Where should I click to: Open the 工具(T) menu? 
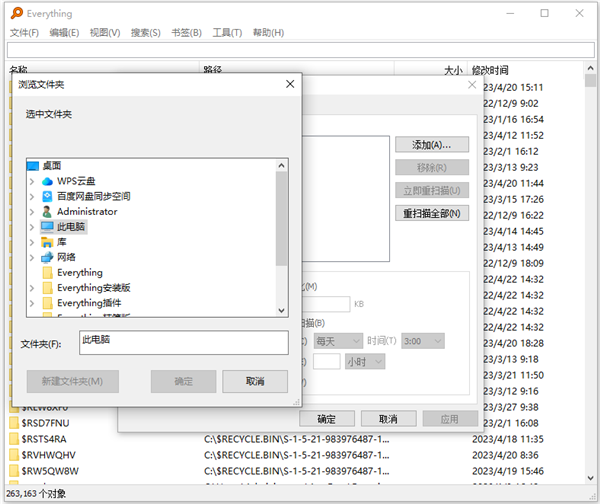(x=227, y=33)
